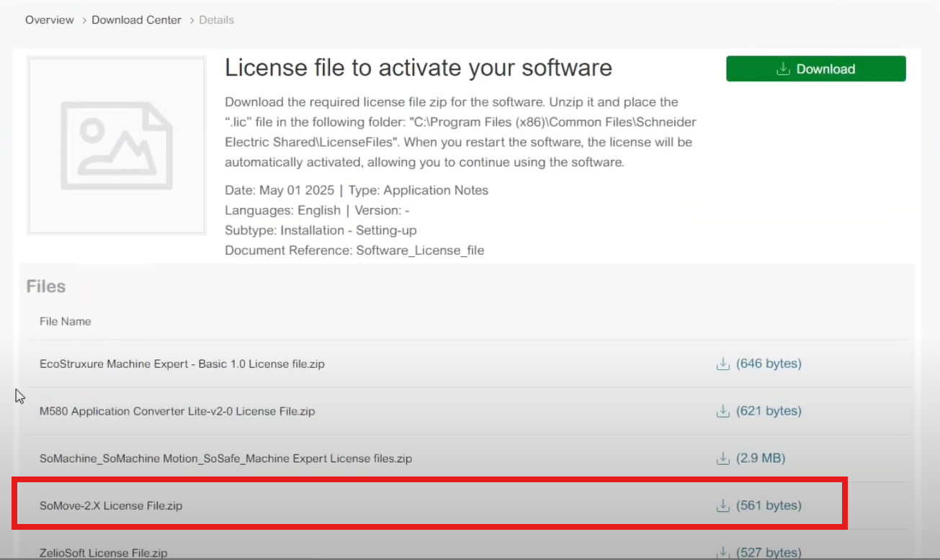Image resolution: width=940 pixels, height=560 pixels.
Task: Click the download icon for EcoStruxure Machine Expert file
Action: pos(722,364)
